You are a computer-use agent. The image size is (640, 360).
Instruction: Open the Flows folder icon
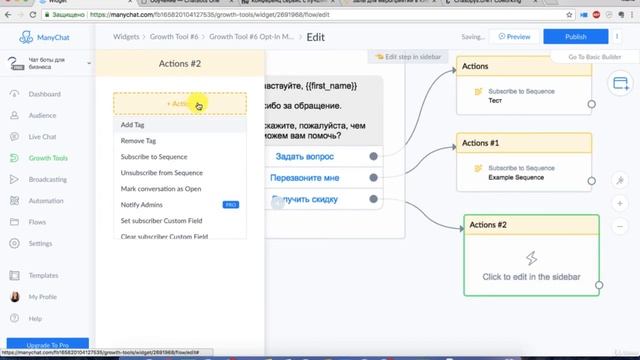click(14, 222)
